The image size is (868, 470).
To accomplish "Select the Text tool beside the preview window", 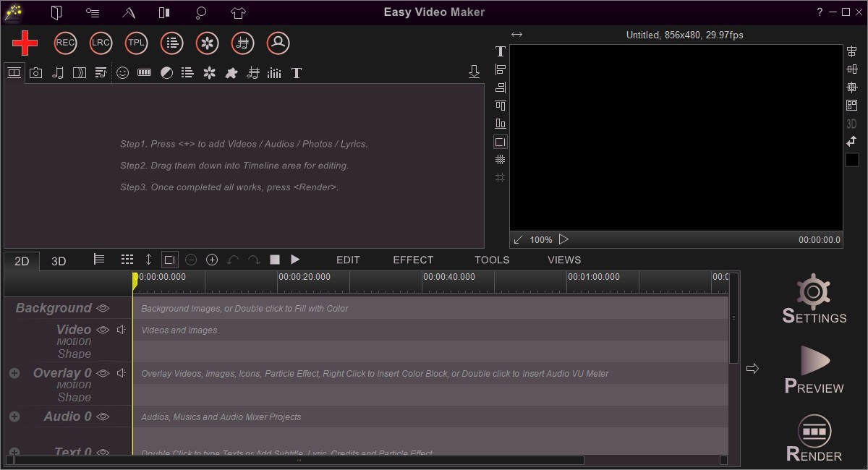I will 500,51.
